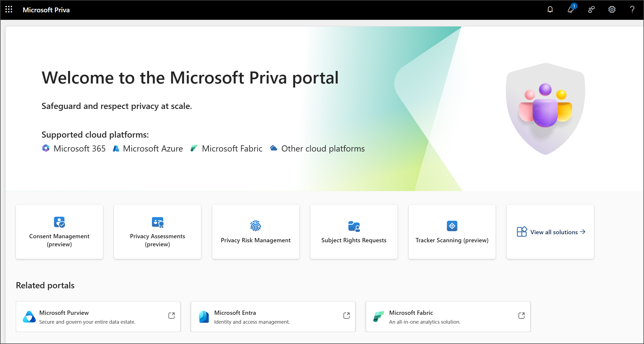Click the alerts bell with badge
Viewport: 644px width, 344px height.
(x=571, y=9)
